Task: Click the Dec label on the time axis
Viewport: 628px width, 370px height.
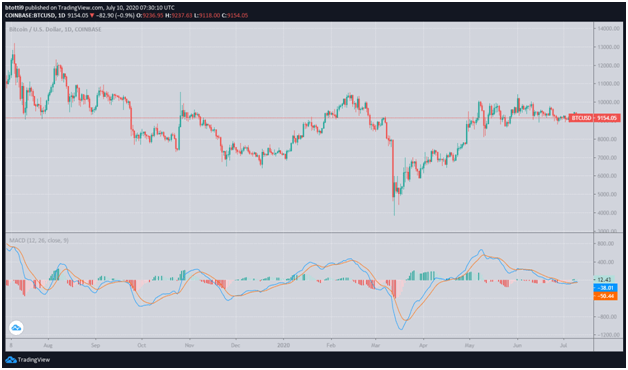Action: point(236,344)
